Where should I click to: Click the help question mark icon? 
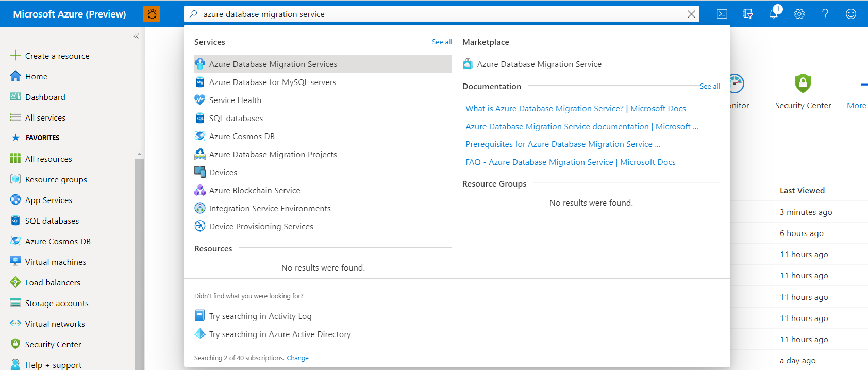[x=825, y=14]
